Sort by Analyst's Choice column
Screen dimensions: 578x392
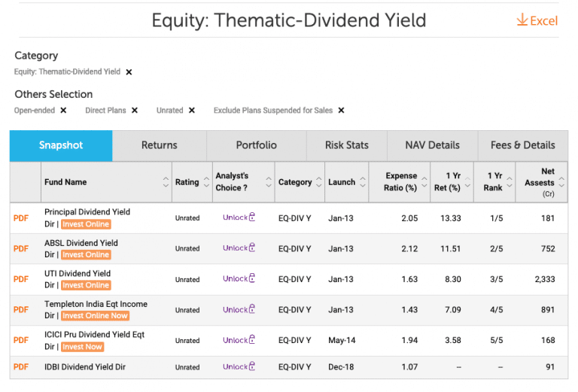pos(269,181)
